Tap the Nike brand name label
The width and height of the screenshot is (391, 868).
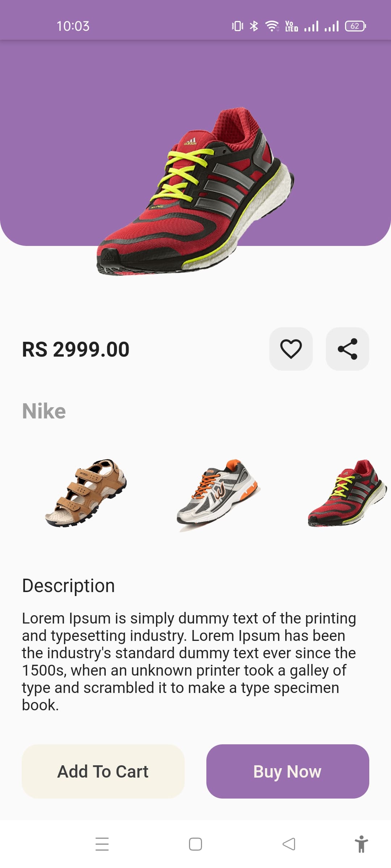pos(44,411)
